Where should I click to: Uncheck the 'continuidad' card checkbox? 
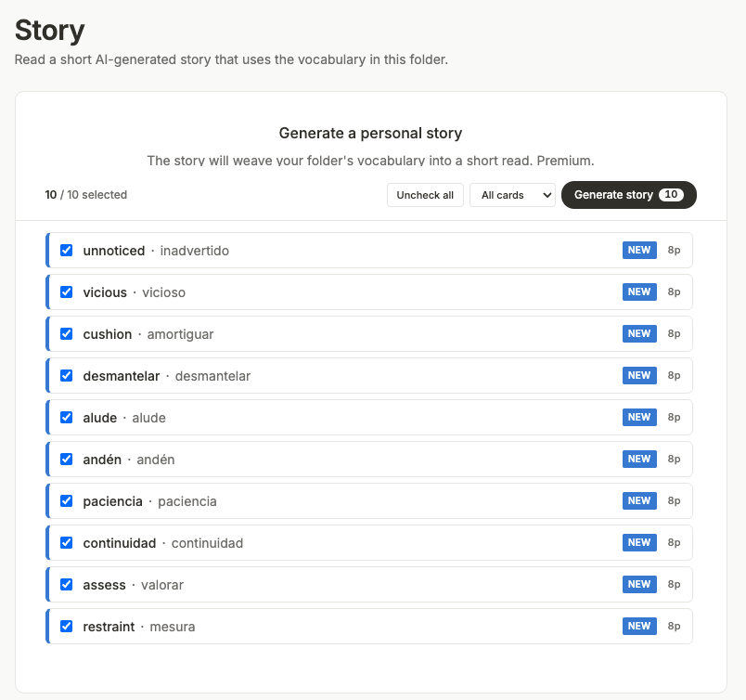point(66,543)
